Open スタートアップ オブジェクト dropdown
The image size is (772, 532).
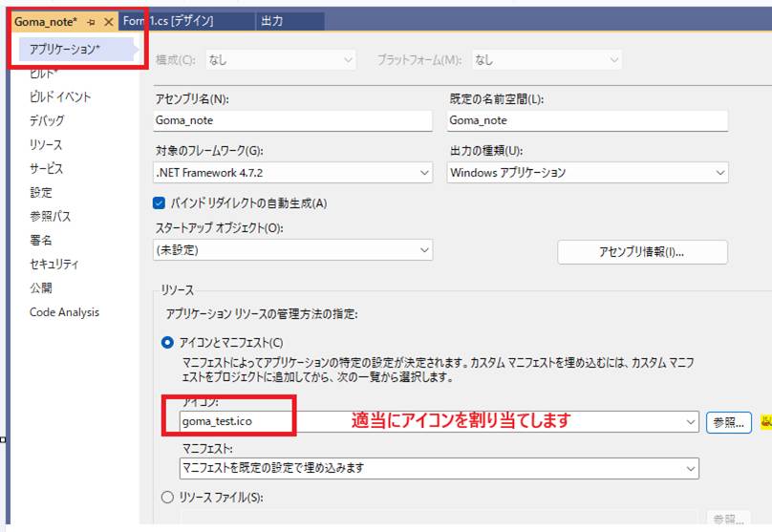(424, 250)
